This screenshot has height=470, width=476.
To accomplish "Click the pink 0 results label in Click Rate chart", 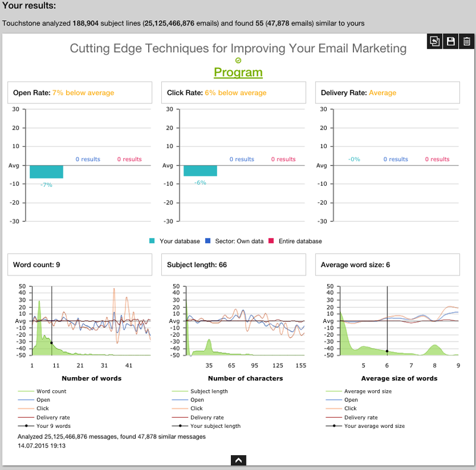I will (x=283, y=159).
